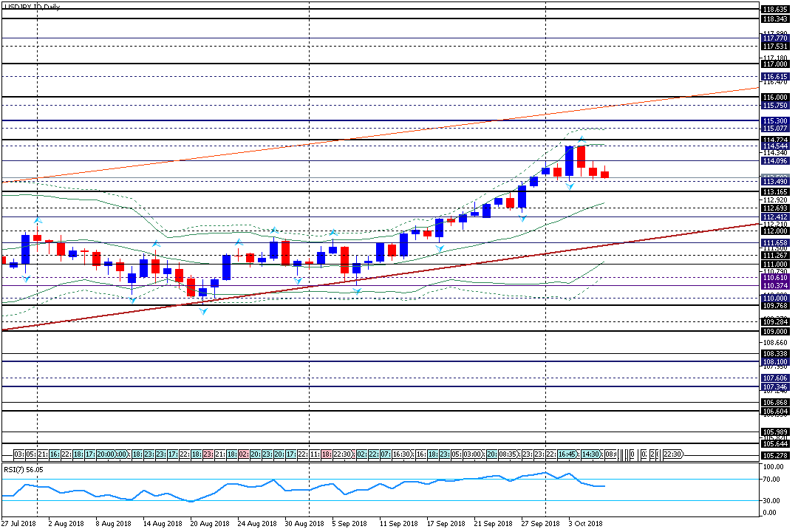This screenshot has height=532, width=798.
Task: Click the 17 Sep 2018 date label
Action: [446, 524]
